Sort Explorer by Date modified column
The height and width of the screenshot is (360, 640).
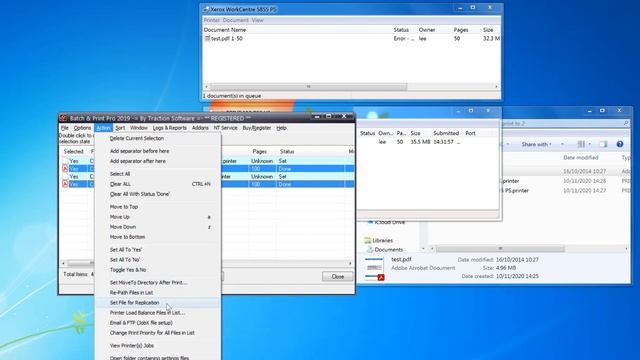(581, 158)
